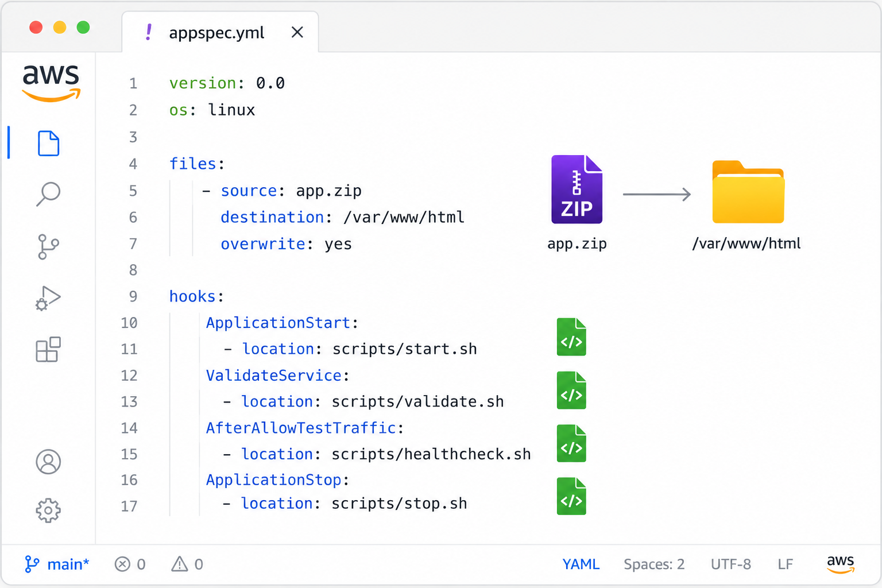This screenshot has height=588, width=882.
Task: Change the Spaces: 2 indentation setting
Action: coord(654,564)
